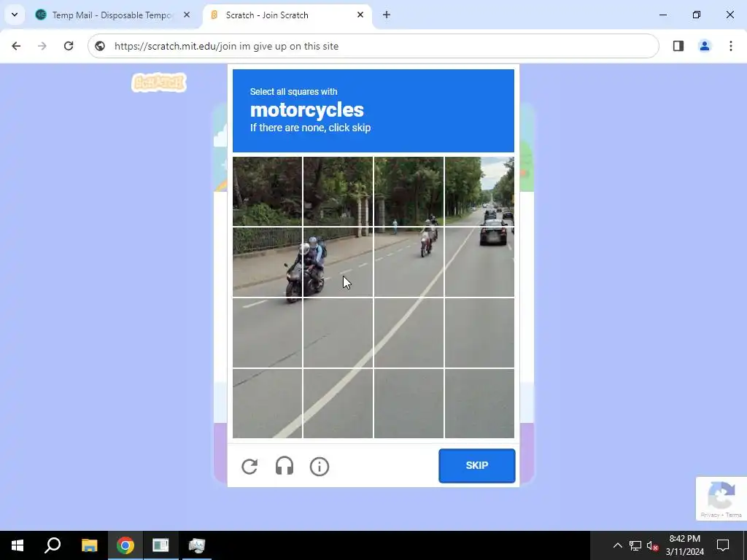
Task: Show captcha help info icon
Action: 320,466
